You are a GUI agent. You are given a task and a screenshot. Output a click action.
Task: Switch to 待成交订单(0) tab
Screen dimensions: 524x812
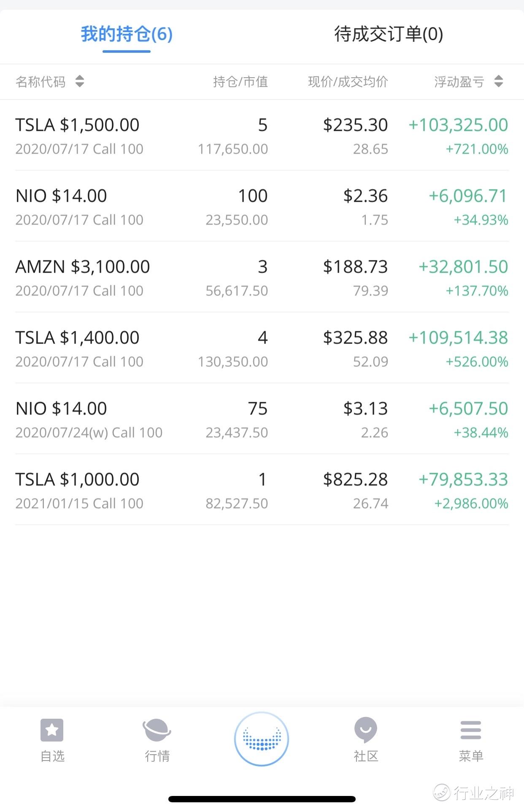pos(389,35)
